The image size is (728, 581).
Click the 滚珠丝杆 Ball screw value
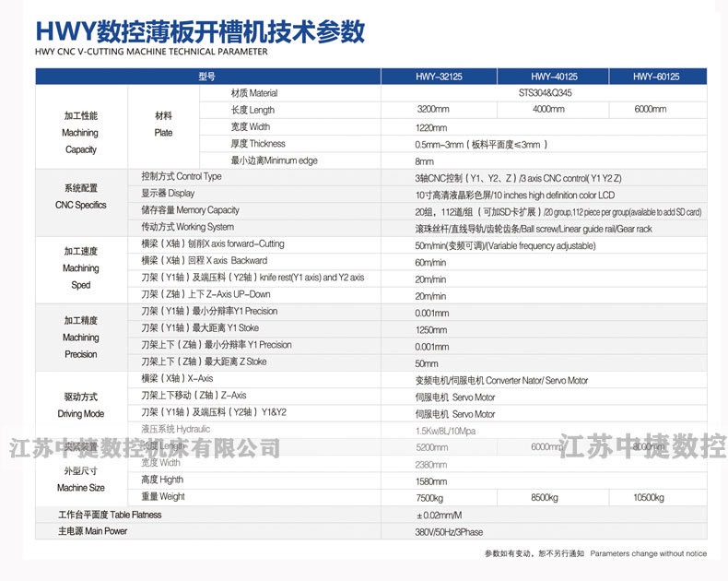(534, 229)
